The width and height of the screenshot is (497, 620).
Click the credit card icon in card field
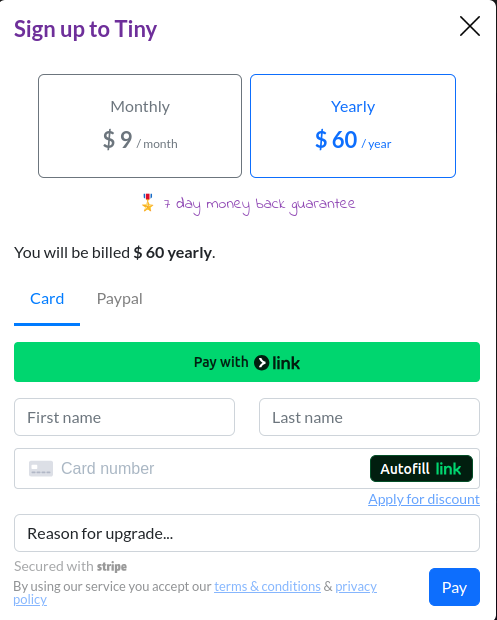41,469
